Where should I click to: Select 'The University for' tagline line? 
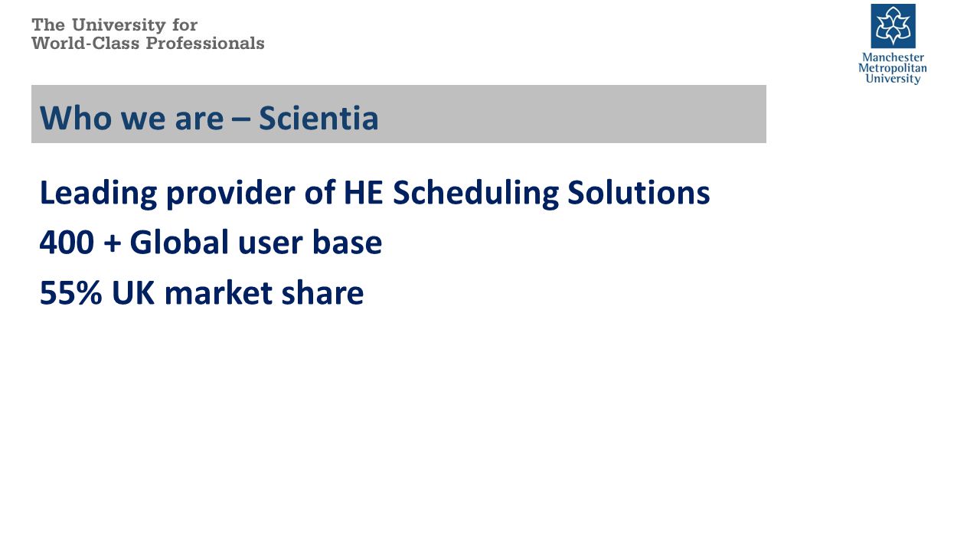pos(115,25)
